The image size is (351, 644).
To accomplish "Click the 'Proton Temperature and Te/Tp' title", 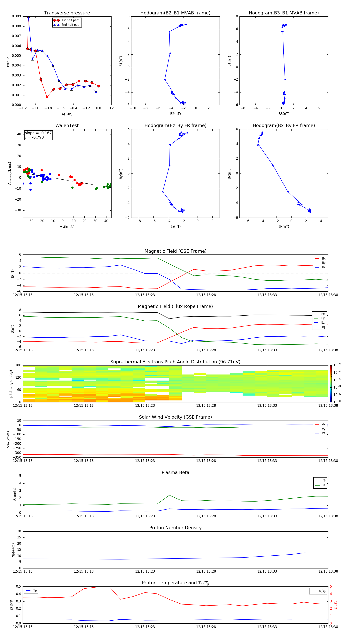I will 175,583.
